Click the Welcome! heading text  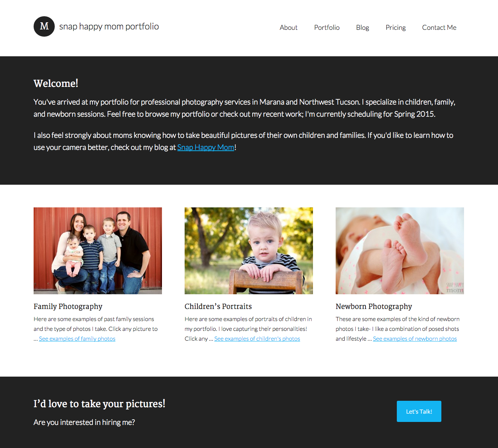point(56,83)
